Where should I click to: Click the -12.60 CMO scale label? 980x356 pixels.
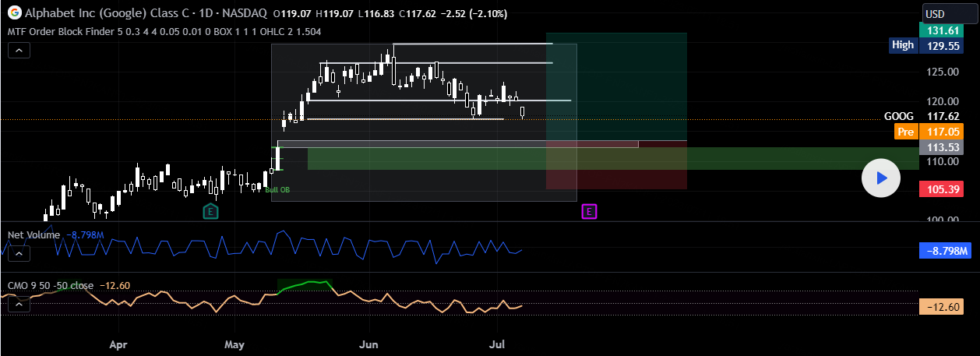[942, 306]
